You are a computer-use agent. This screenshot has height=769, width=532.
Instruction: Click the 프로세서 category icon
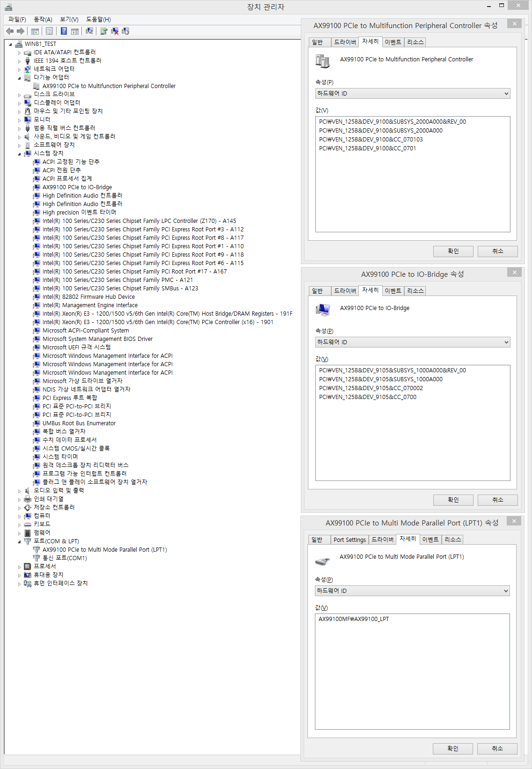point(28,566)
